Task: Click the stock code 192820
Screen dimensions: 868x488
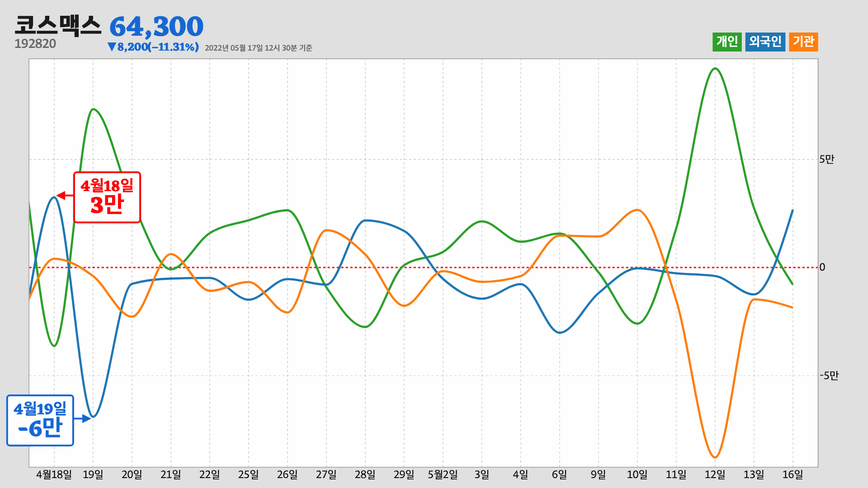Action: click(35, 44)
